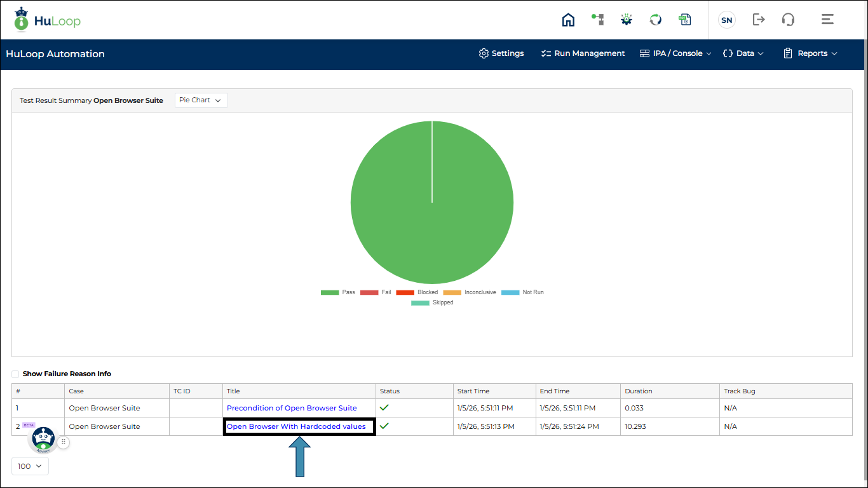Click the pass checkmark for Hardcoded values row
The width and height of the screenshot is (868, 488).
[384, 426]
